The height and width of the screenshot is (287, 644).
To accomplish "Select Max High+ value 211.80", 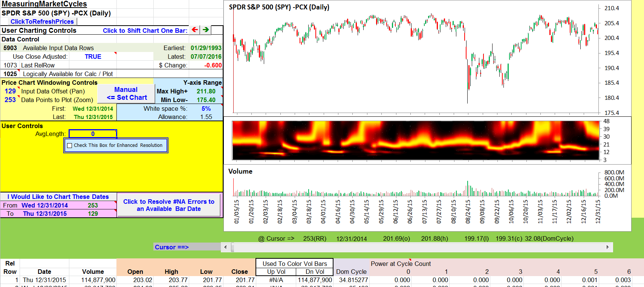I will tap(206, 91).
